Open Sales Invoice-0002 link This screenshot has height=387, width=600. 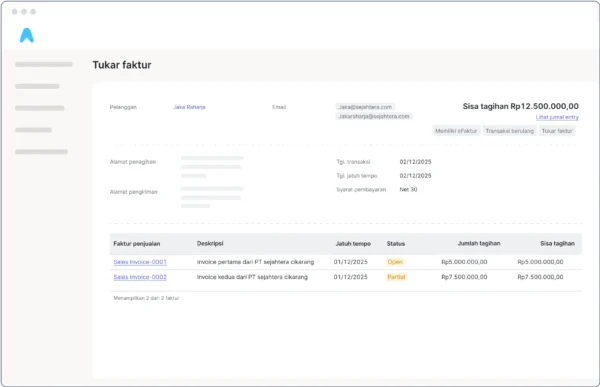tap(140, 277)
